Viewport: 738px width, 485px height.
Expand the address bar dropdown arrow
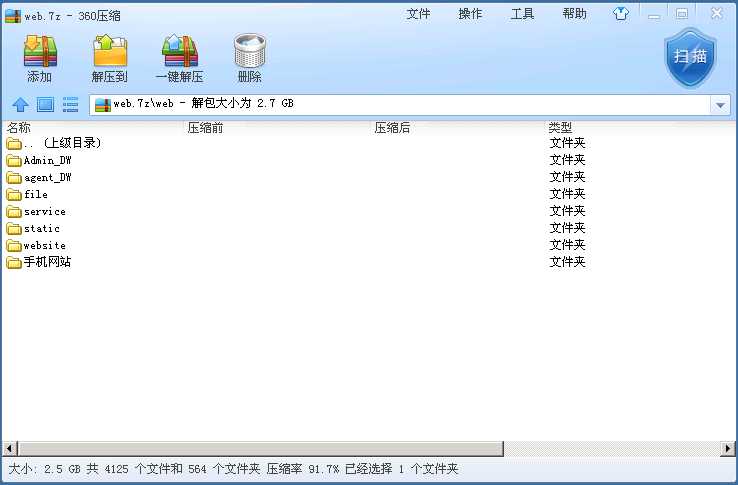click(720, 105)
